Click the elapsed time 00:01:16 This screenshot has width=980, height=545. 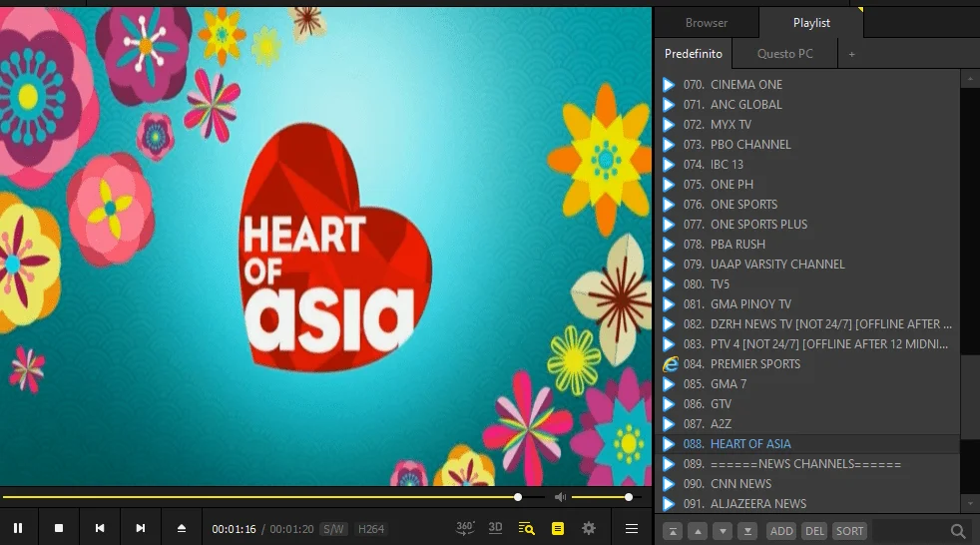coord(234,529)
